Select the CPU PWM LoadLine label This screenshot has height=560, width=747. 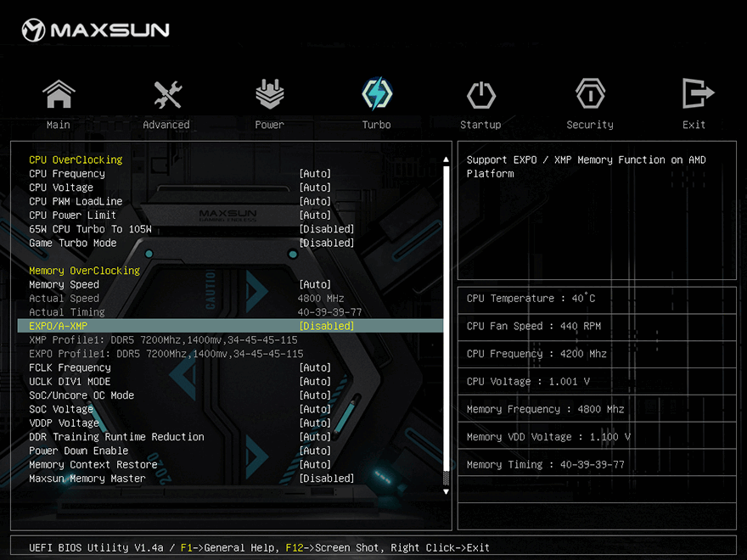(x=76, y=201)
